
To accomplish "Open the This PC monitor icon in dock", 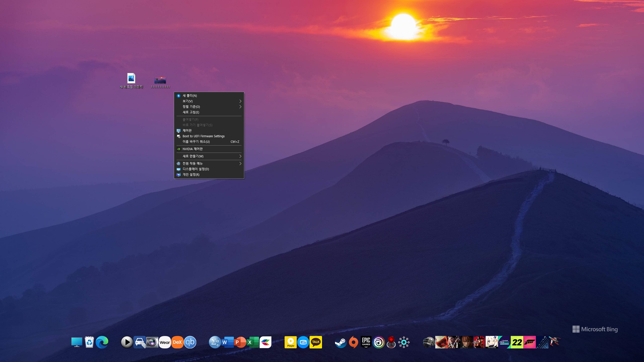I will coord(77,342).
